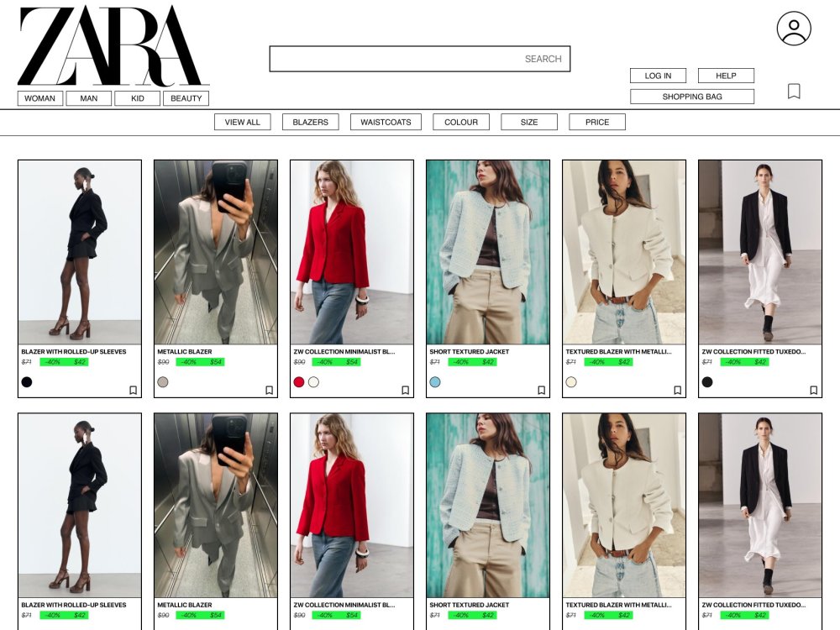Bookmark the Short Textured Jacket in first row
The image size is (840, 630).
click(541, 390)
